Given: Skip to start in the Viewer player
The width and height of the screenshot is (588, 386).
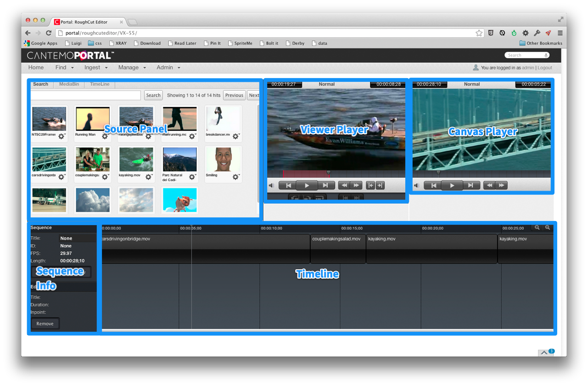Looking at the screenshot, I should tap(288, 185).
